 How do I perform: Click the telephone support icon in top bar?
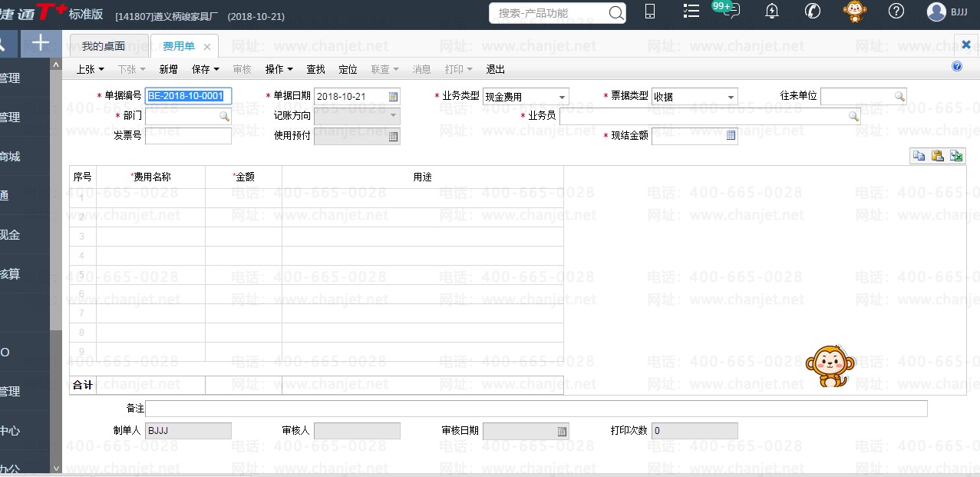click(813, 12)
